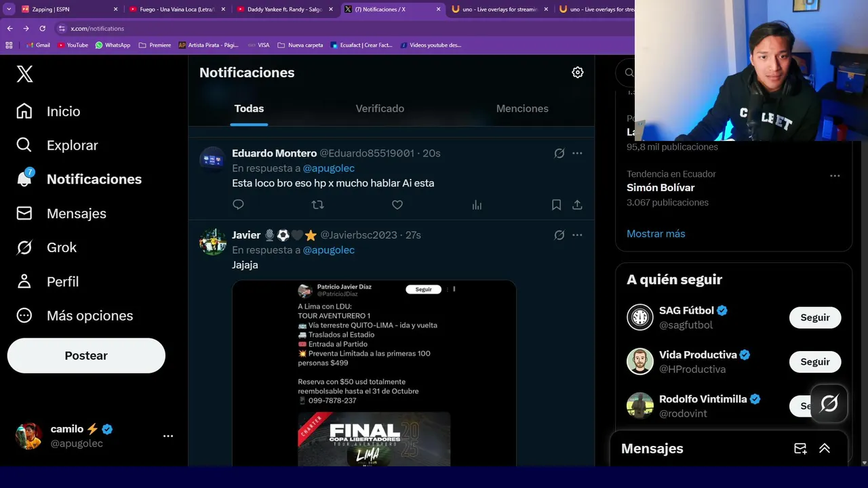The width and height of the screenshot is (868, 488).
Task: Open YouTube bookmark
Action: [73, 45]
